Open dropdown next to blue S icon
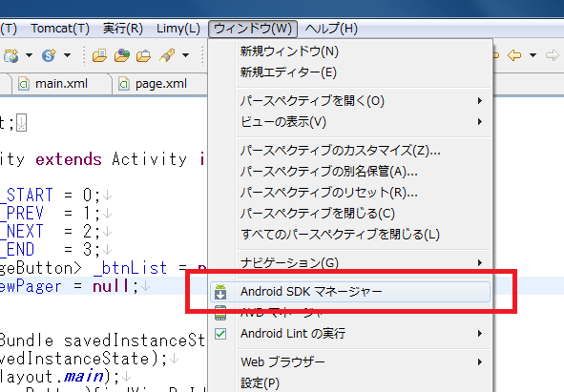 [67, 55]
